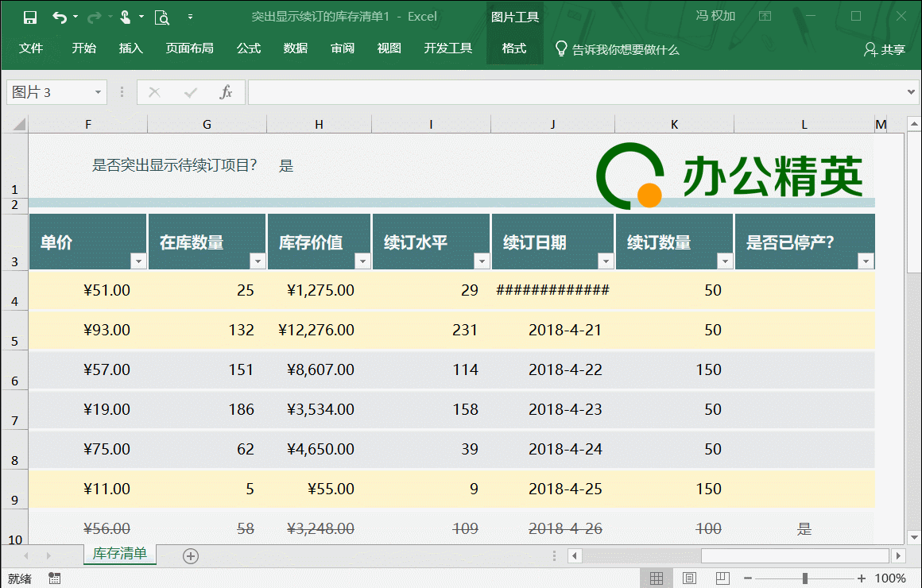Open the 单价 column filter dropdown
The image size is (922, 588).
138,261
